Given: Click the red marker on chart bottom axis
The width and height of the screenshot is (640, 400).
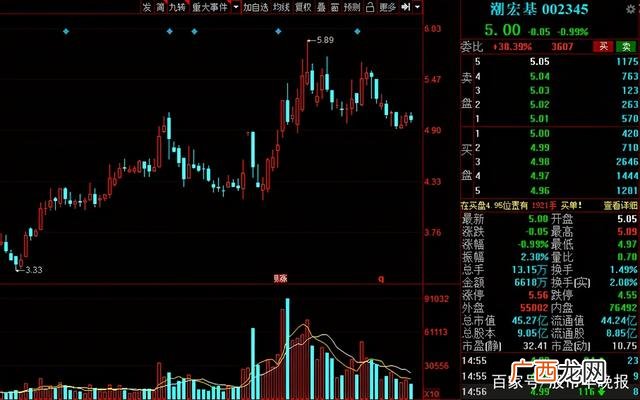Looking at the screenshot, I should 280,279.
